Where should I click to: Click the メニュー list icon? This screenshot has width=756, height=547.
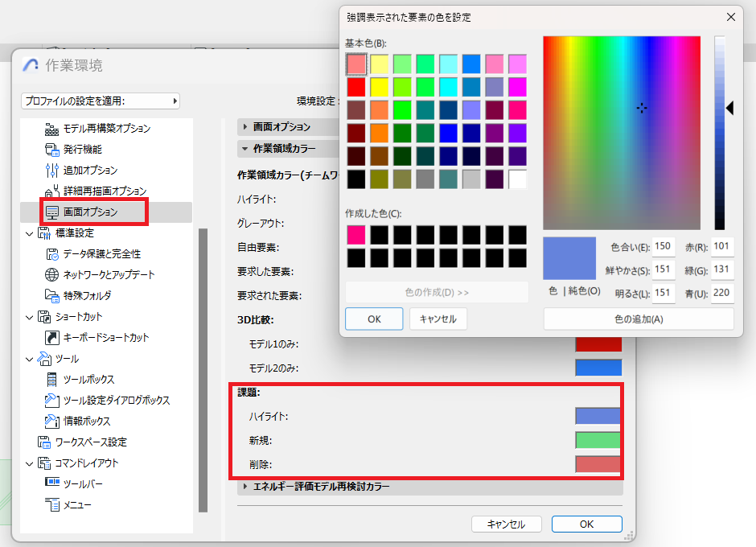click(x=51, y=505)
